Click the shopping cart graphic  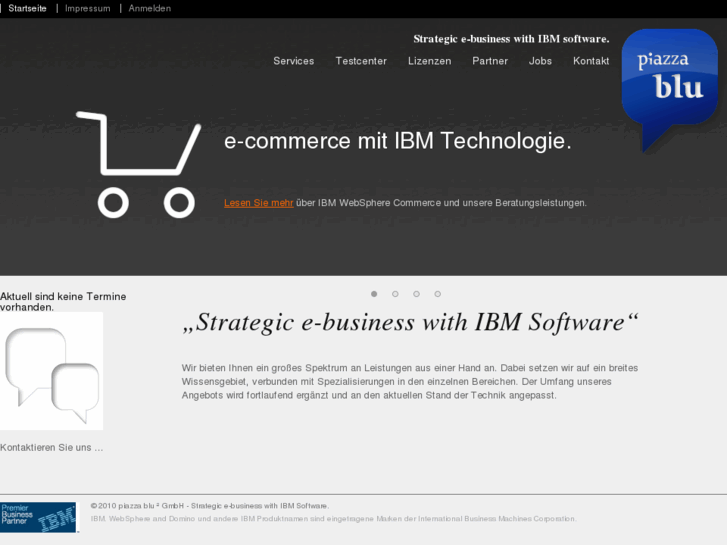(139, 164)
